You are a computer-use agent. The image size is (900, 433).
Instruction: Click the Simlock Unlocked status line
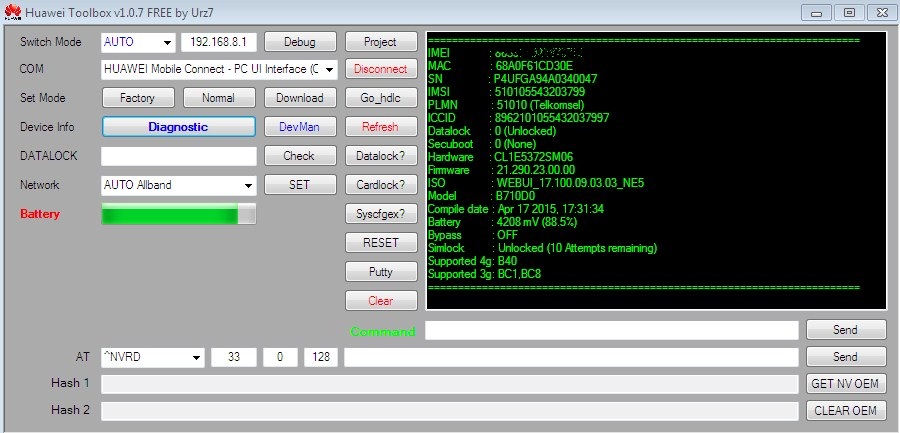click(542, 249)
